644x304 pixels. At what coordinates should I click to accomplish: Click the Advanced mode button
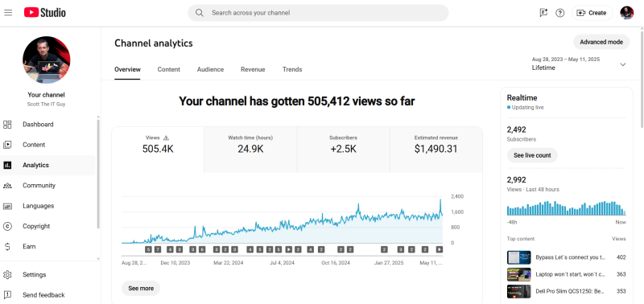point(601,42)
